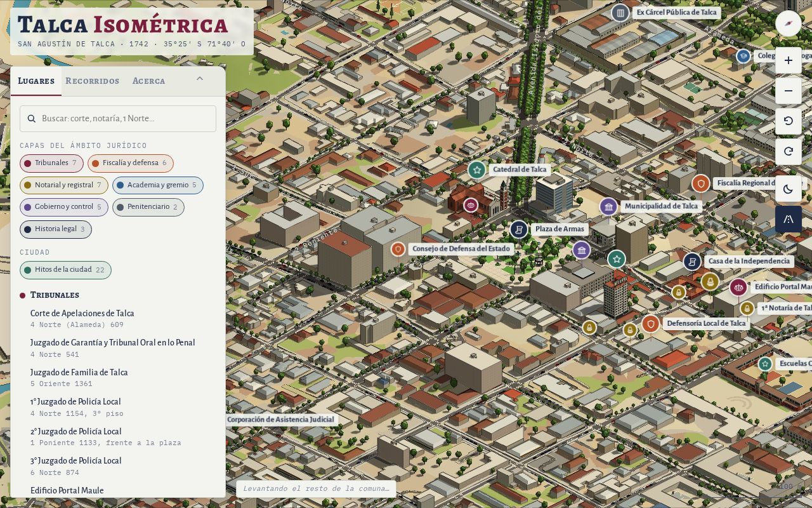Toggle the Fiscalía y defensa layer chip
This screenshot has width=812, height=508.
[x=131, y=163]
